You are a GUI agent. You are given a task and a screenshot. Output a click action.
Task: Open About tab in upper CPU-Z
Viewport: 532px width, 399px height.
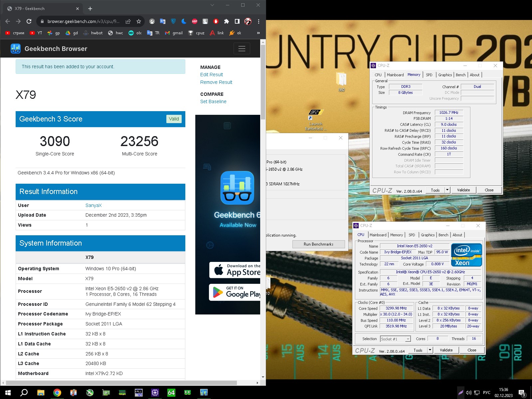[x=475, y=75]
